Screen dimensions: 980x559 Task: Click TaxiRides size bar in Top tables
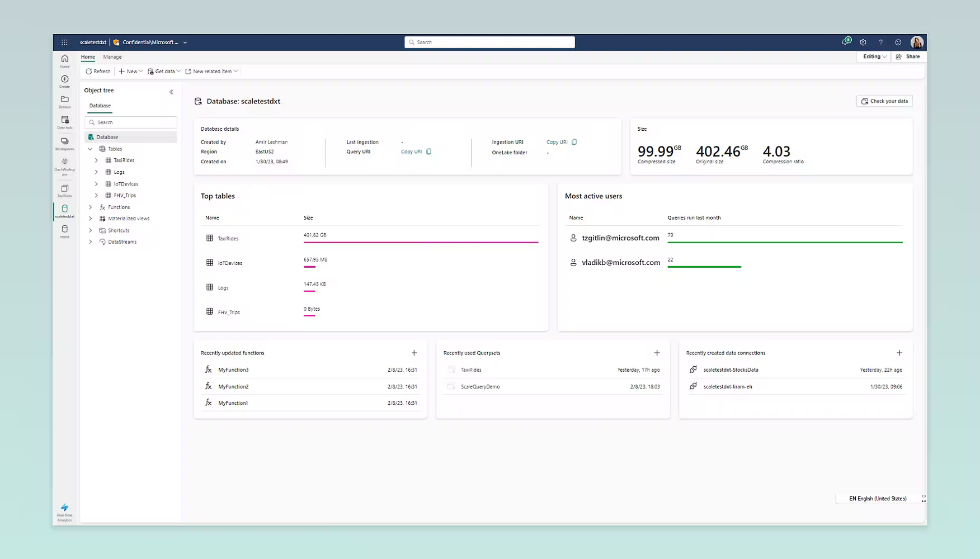click(x=421, y=242)
